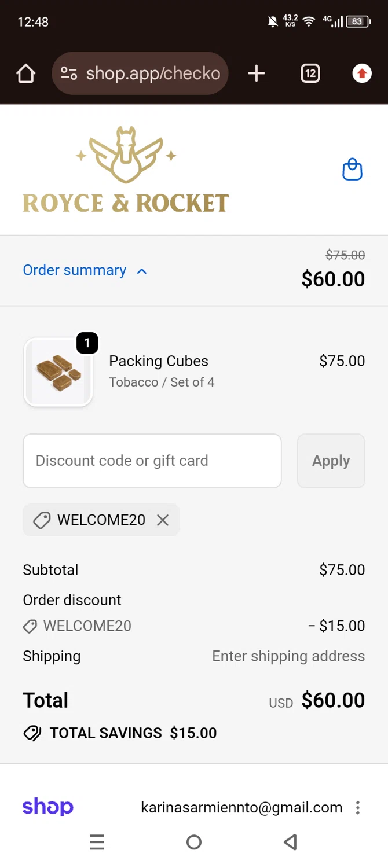Open the tab switcher showing 12 tabs
Screen dimensions: 388x868
[x=310, y=73]
